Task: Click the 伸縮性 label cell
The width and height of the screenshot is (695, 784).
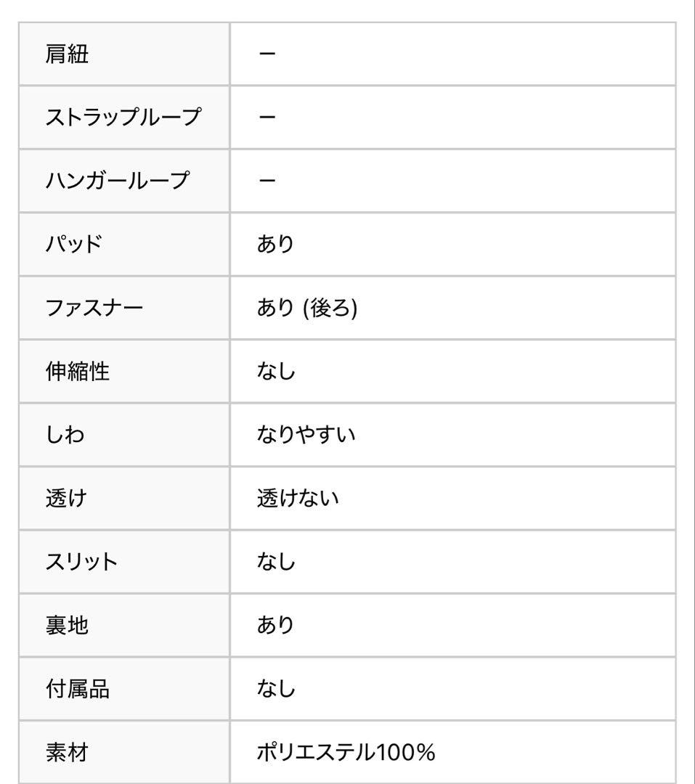Action: pyautogui.click(x=78, y=371)
